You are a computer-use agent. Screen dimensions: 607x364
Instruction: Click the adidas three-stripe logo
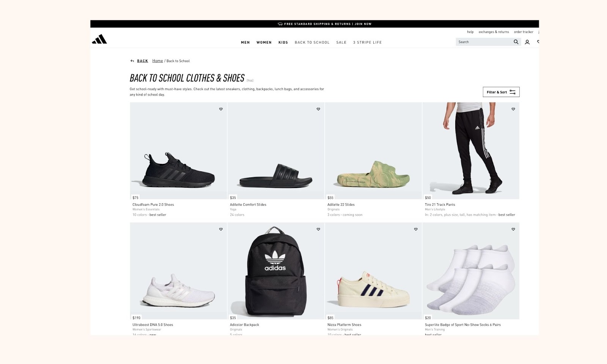pos(99,39)
